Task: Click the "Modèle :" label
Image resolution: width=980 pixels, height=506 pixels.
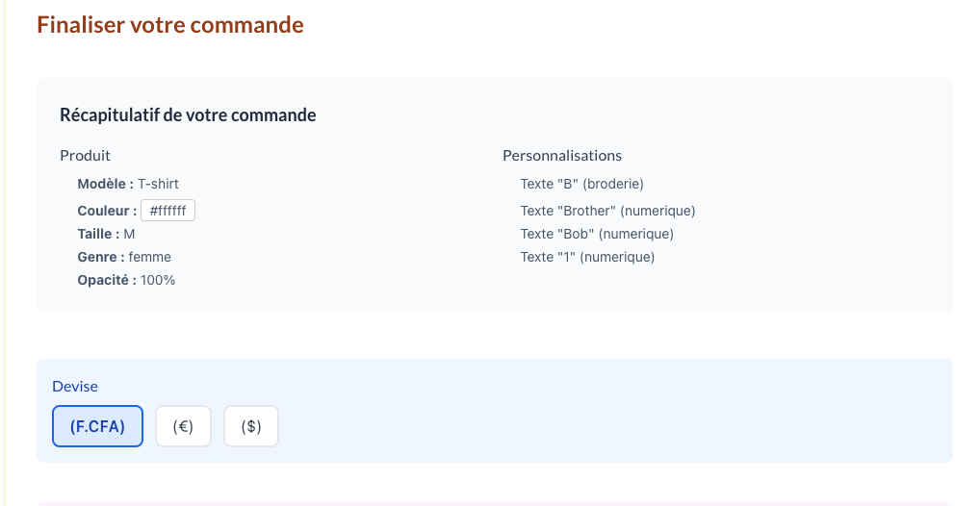Action: click(106, 184)
